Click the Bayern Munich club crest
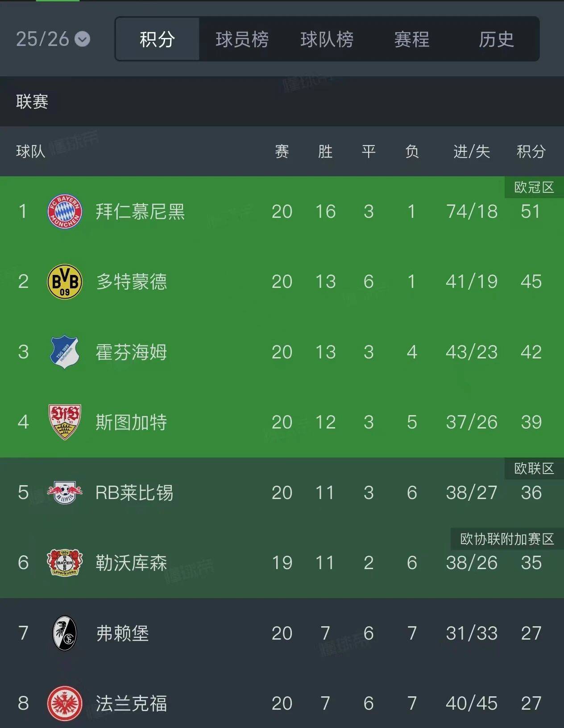This screenshot has height=728, width=564. (x=65, y=211)
